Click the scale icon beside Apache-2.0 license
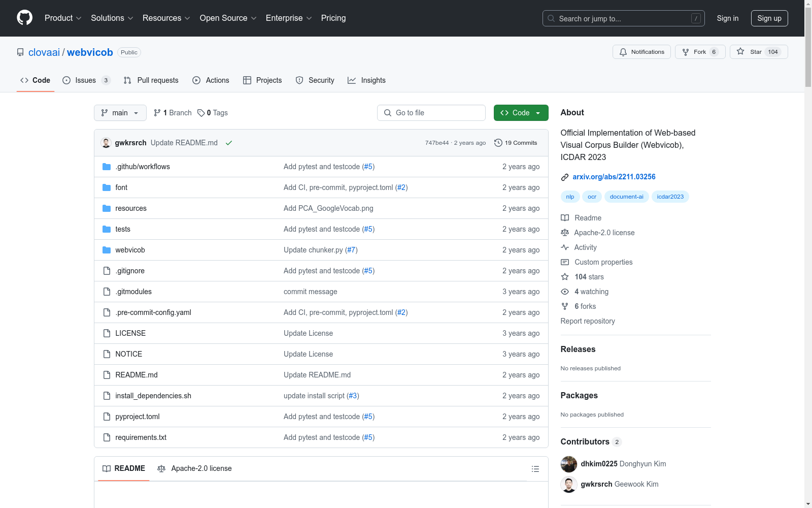Image resolution: width=812 pixels, height=508 pixels. [565, 233]
